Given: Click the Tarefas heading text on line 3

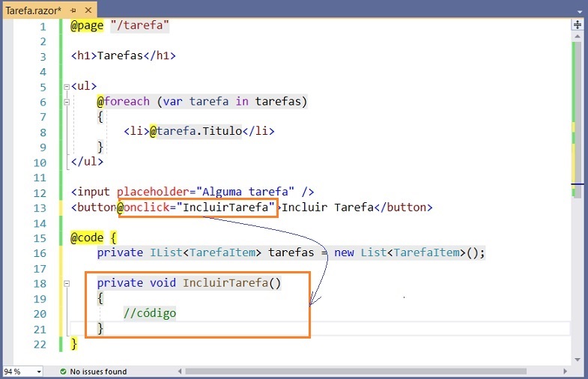Looking at the screenshot, I should [x=120, y=56].
